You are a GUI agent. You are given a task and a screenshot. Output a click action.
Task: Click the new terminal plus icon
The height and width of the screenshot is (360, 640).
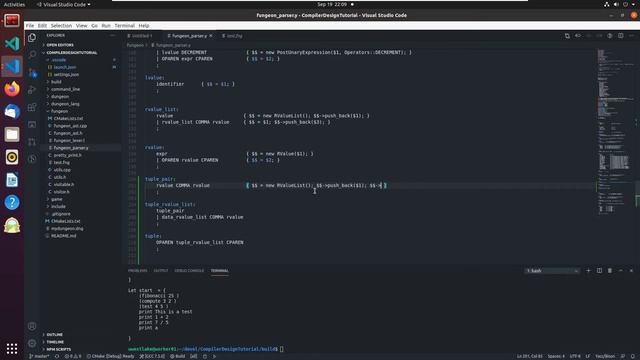point(588,271)
